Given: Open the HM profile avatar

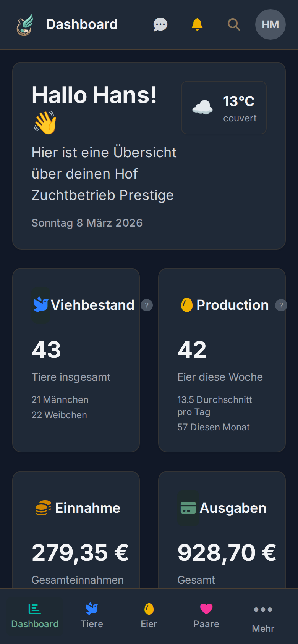Looking at the screenshot, I should click(270, 24).
